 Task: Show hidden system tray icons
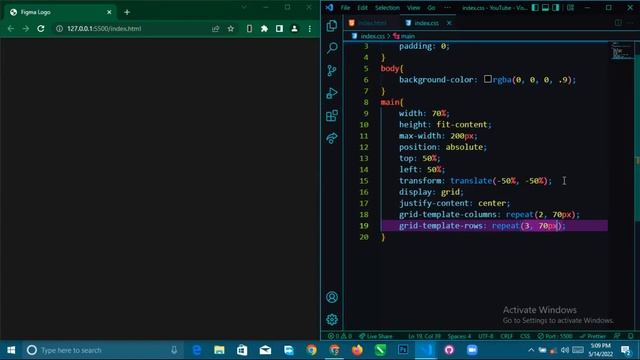(531, 350)
